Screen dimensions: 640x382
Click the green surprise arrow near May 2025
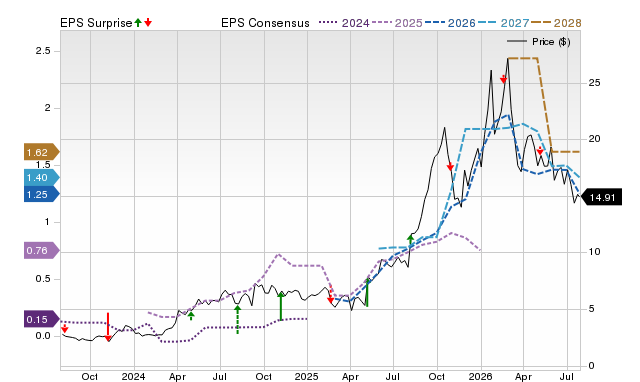point(367,292)
